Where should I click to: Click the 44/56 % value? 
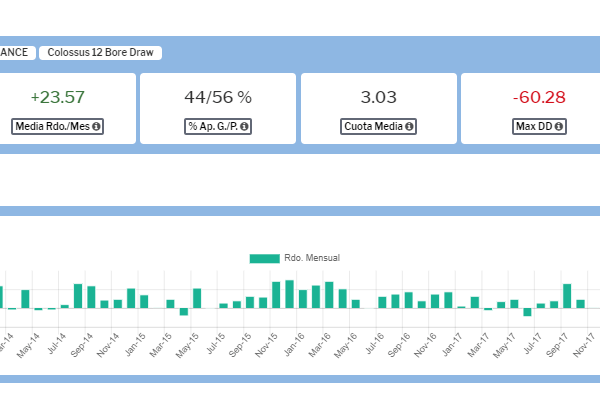[218, 97]
